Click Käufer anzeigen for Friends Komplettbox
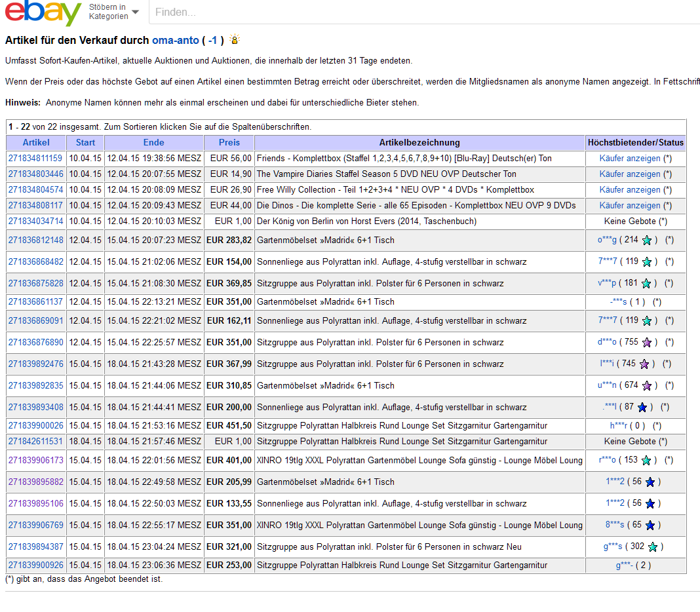 click(630, 159)
